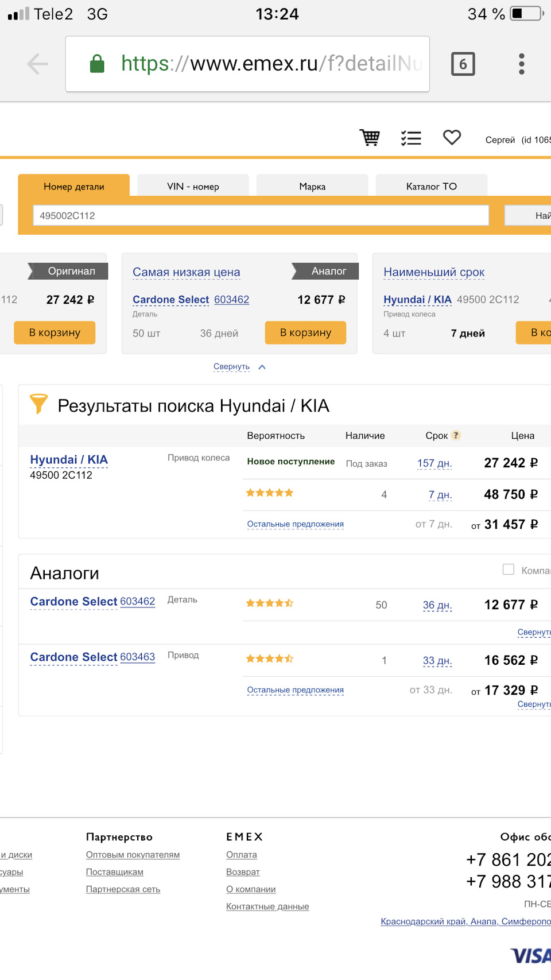Image resolution: width=551 pixels, height=980 pixels.
Task: Open favorites heart icon
Action: point(452,138)
